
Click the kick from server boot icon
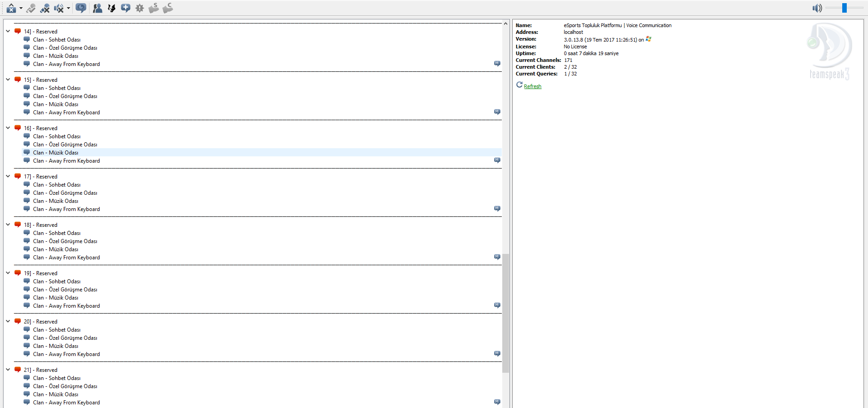coord(154,8)
